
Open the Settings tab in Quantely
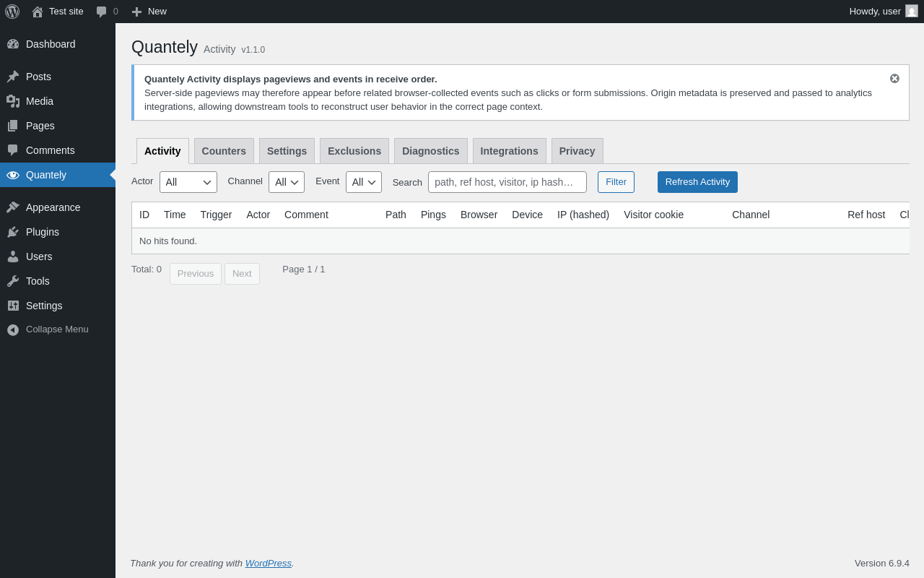coord(287,151)
